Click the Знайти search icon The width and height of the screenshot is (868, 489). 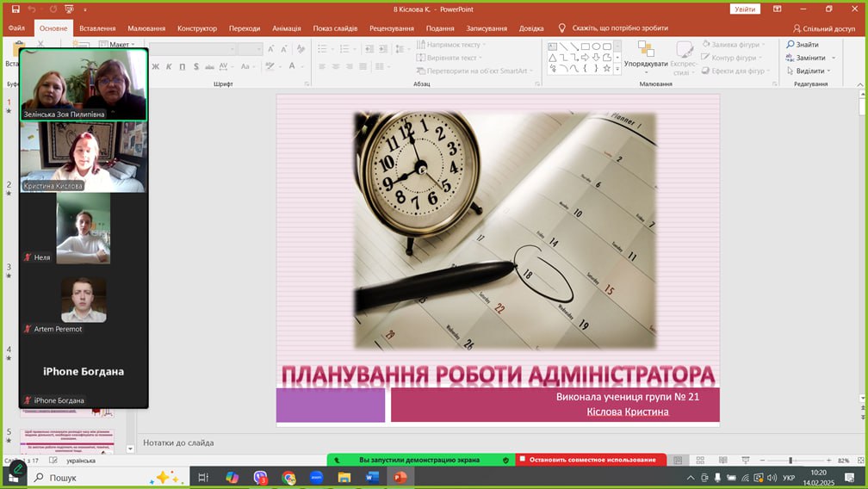790,45
